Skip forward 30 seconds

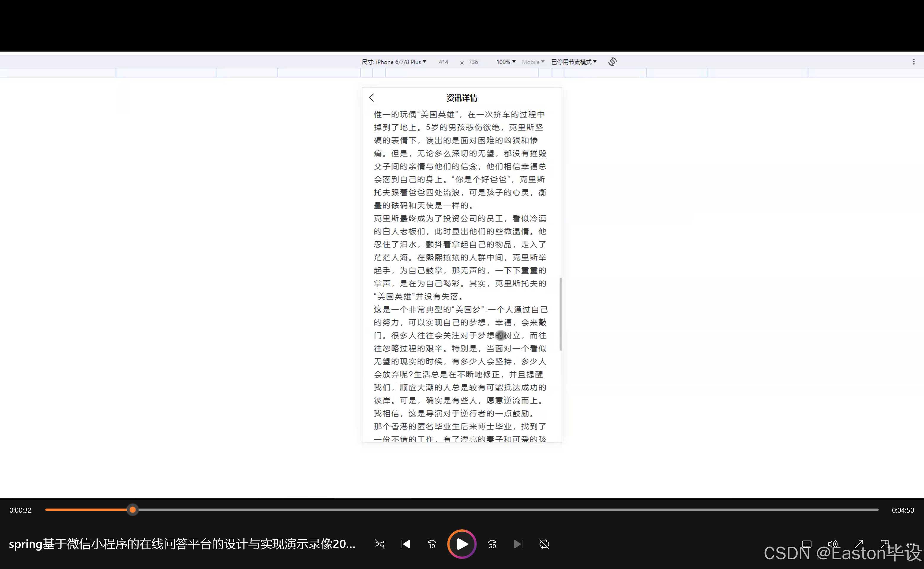[x=492, y=544]
